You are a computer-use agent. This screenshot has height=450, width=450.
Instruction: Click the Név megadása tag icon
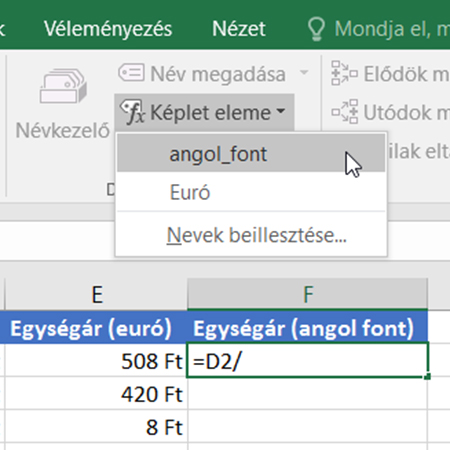click(131, 73)
